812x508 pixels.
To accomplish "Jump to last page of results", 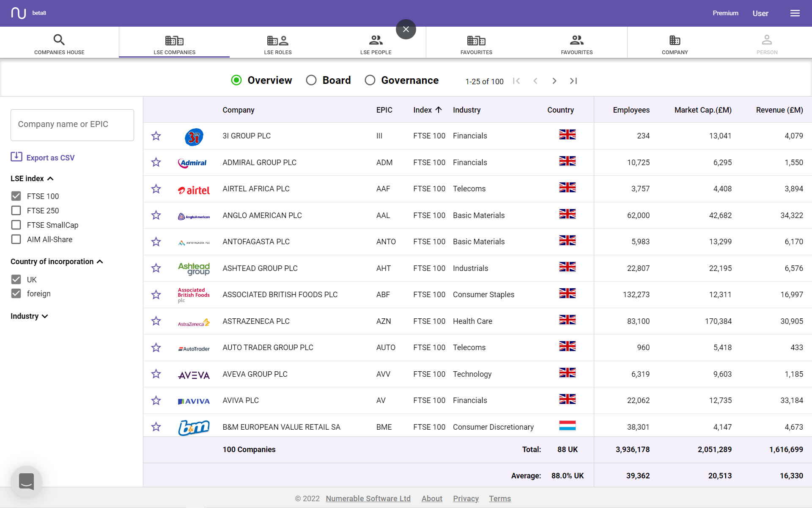I will (x=573, y=81).
